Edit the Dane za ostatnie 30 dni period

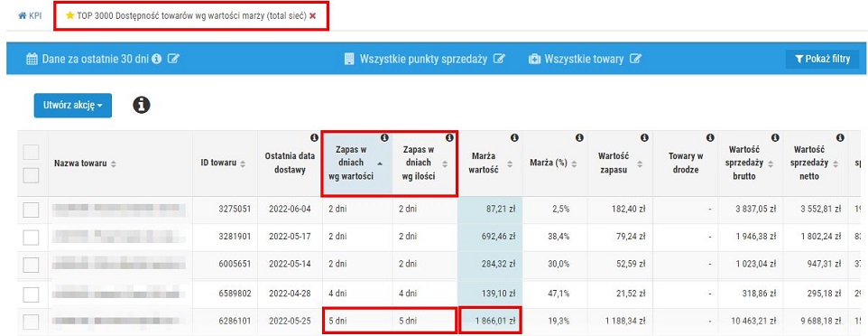point(173,59)
